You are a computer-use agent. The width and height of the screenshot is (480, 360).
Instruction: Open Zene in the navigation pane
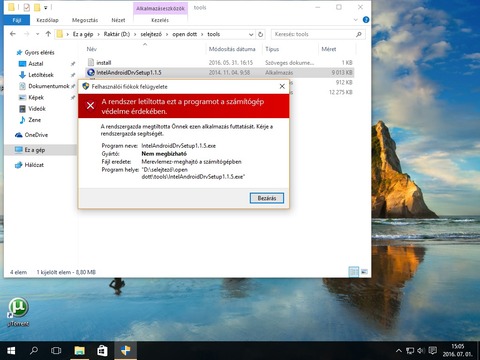click(x=34, y=120)
